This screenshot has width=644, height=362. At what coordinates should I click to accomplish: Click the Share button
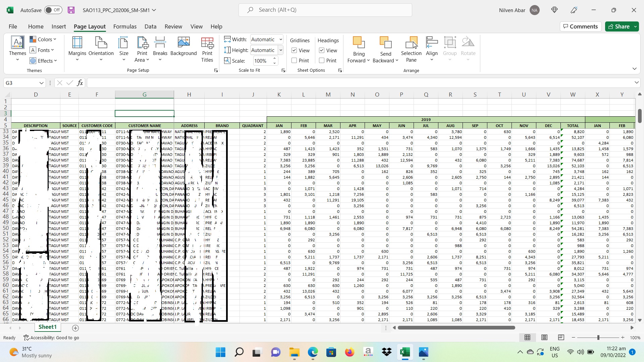click(619, 26)
